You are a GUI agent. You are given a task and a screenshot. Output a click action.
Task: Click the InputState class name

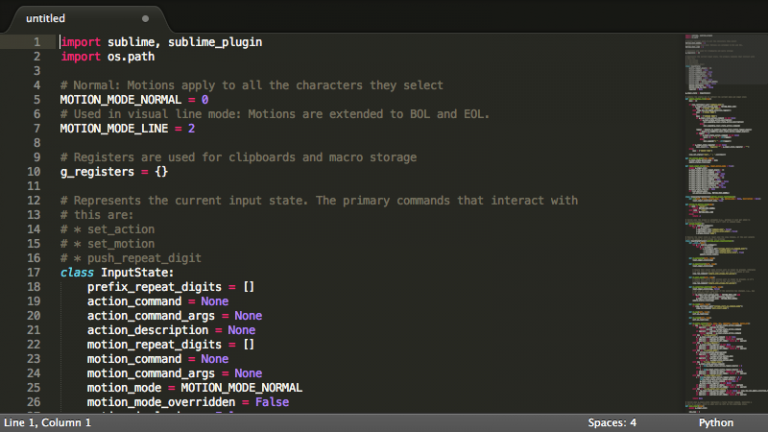tap(134, 273)
